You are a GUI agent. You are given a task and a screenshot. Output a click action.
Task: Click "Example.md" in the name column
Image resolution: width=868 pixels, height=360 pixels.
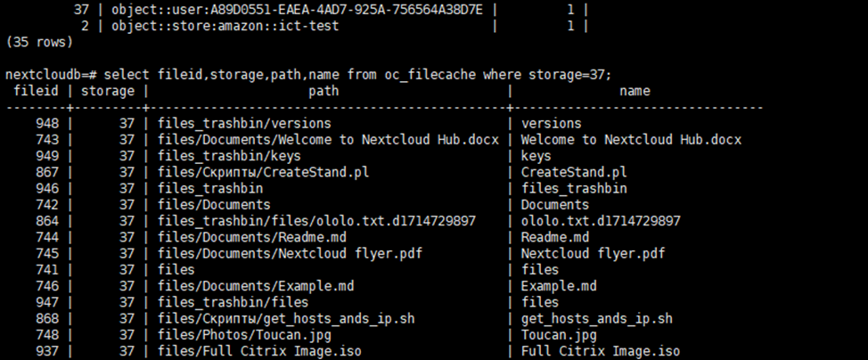(559, 286)
